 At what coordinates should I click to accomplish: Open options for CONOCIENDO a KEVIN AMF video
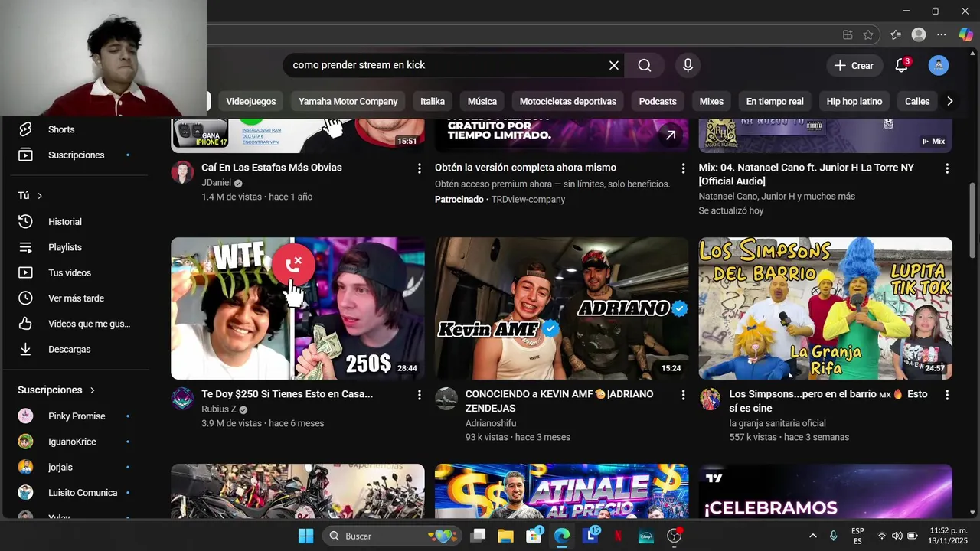point(683,395)
